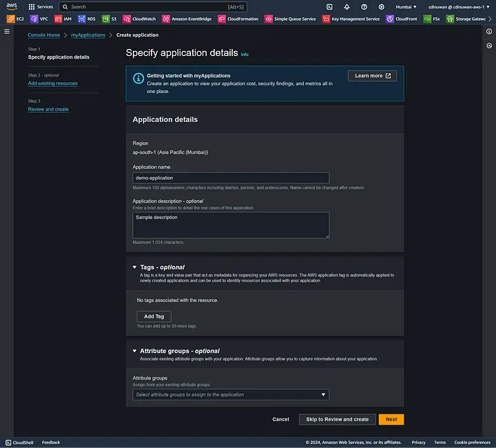Click the Specify application details step label
Image resolution: width=496 pixels, height=448 pixels.
click(59, 57)
